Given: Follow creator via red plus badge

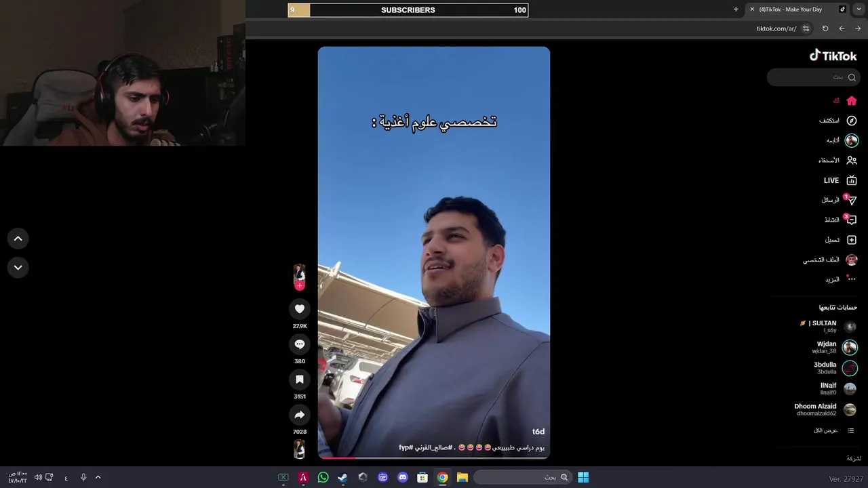Looking at the screenshot, I should click(x=299, y=285).
